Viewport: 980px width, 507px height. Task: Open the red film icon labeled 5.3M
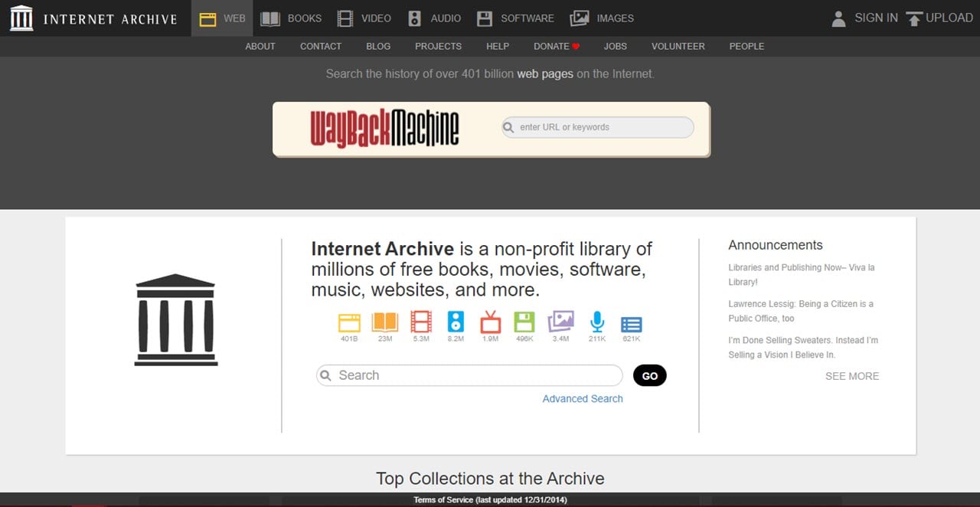pyautogui.click(x=421, y=322)
